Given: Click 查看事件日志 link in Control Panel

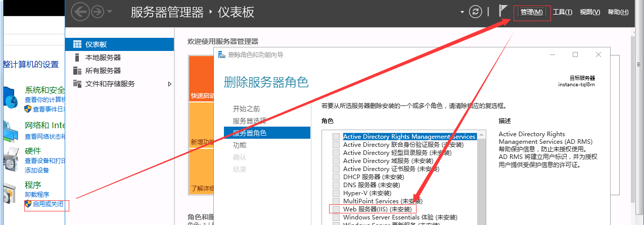Looking at the screenshot, I should tap(49, 109).
